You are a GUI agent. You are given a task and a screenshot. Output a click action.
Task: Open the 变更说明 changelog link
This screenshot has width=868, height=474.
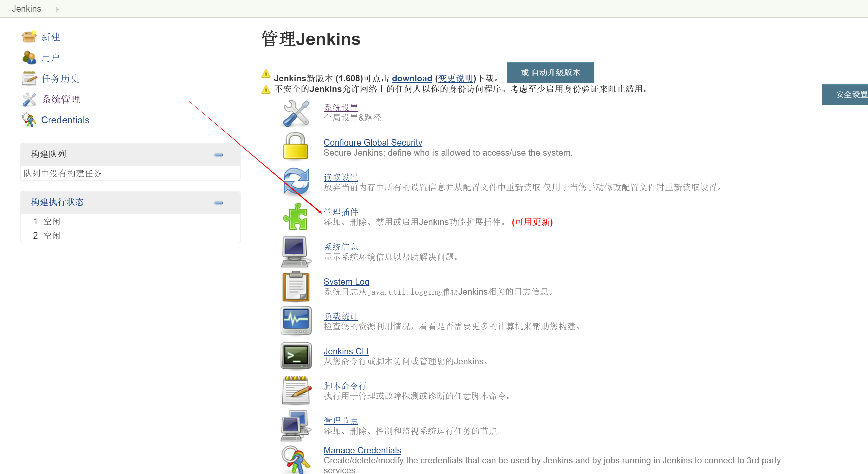pyautogui.click(x=456, y=78)
